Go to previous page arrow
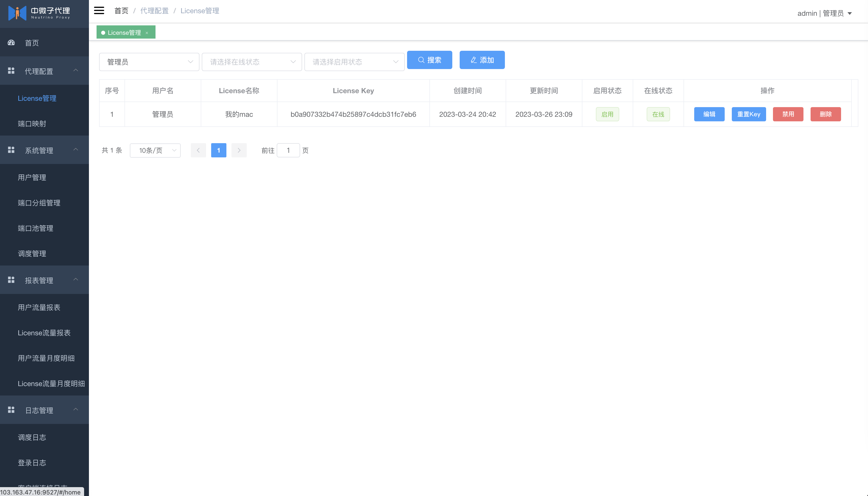The height and width of the screenshot is (496, 868). [198, 150]
